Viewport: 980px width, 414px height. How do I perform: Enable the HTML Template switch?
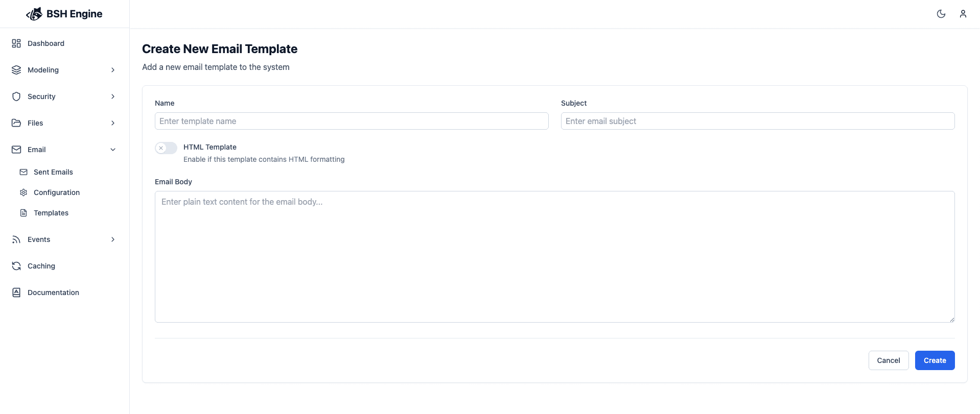coord(166,148)
